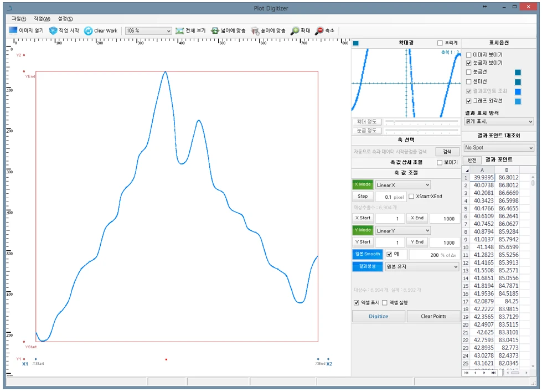This screenshot has height=392, width=542.
Task: Check XStart-XEnd checkbox
Action: click(411, 197)
